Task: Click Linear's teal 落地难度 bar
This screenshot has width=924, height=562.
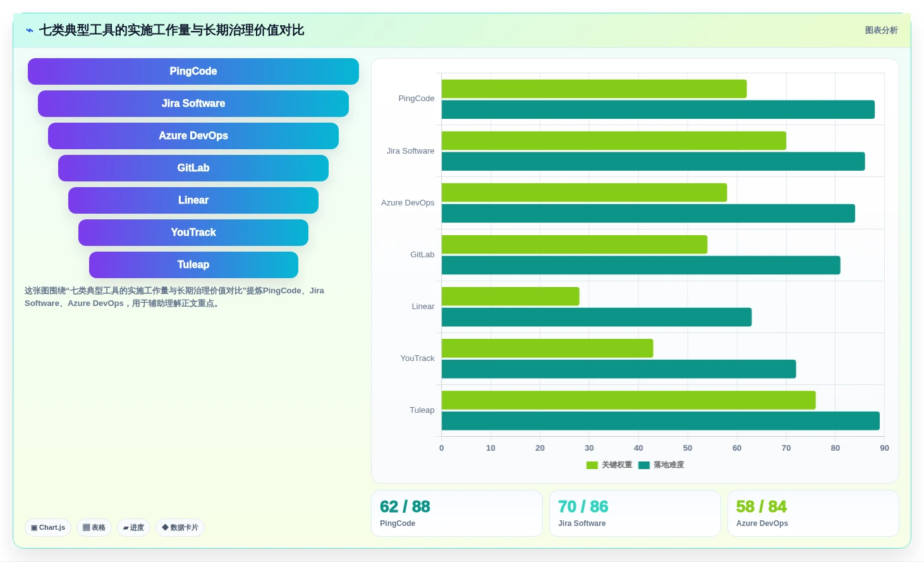Action: click(x=597, y=317)
